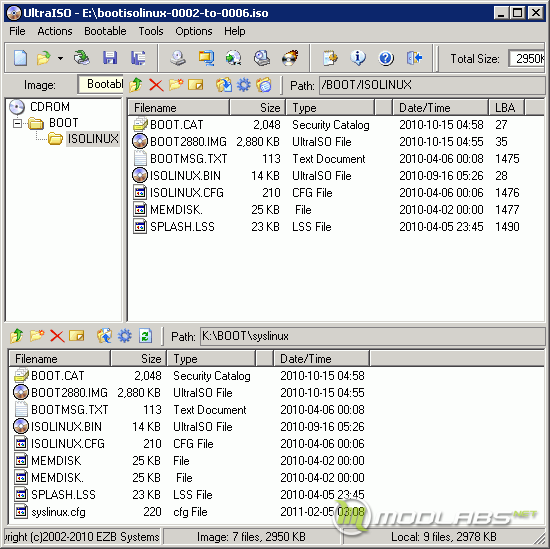The height and width of the screenshot is (549, 550).
Task: Open the Tools menu
Action: click(x=151, y=31)
